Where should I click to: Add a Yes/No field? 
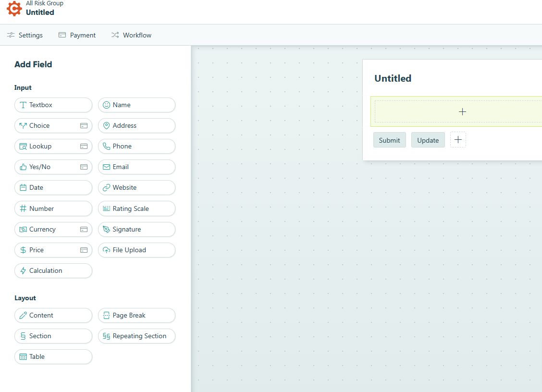[53, 167]
